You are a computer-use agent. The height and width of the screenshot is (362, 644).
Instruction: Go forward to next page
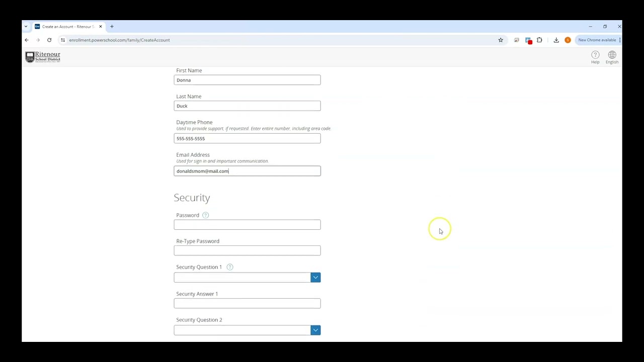pos(38,40)
